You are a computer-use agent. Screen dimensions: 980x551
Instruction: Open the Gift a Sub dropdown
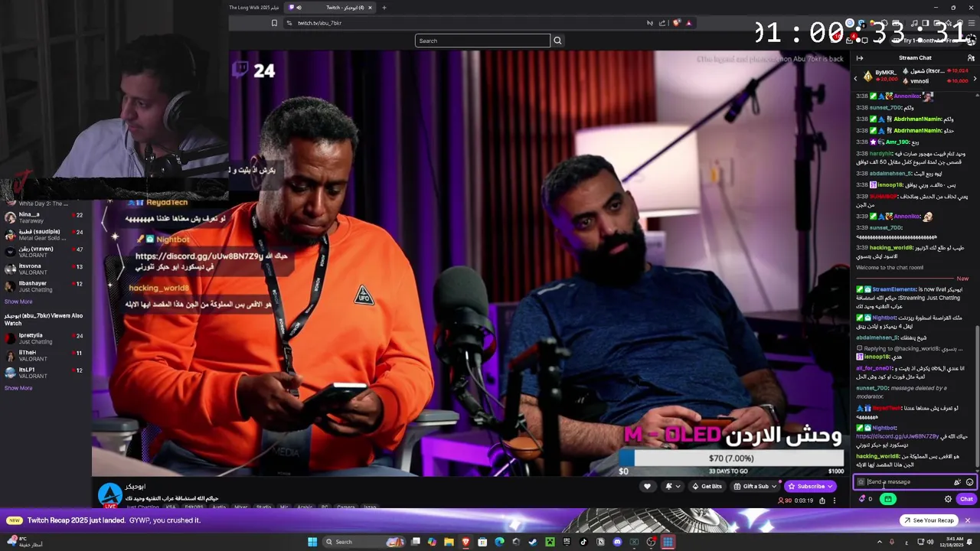coord(755,486)
